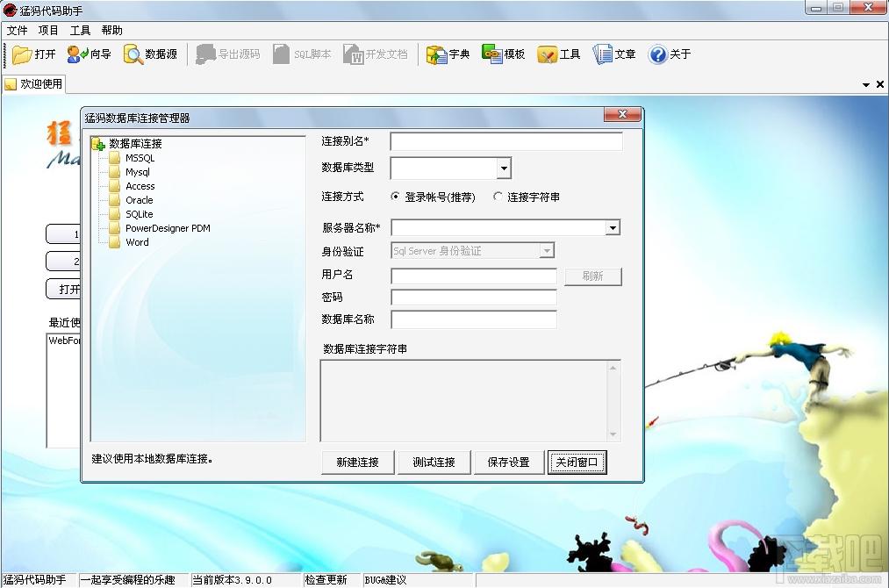The width and height of the screenshot is (889, 588).
Task: Open the 工具 (Tools) toolbar icon
Action: pyautogui.click(x=547, y=54)
